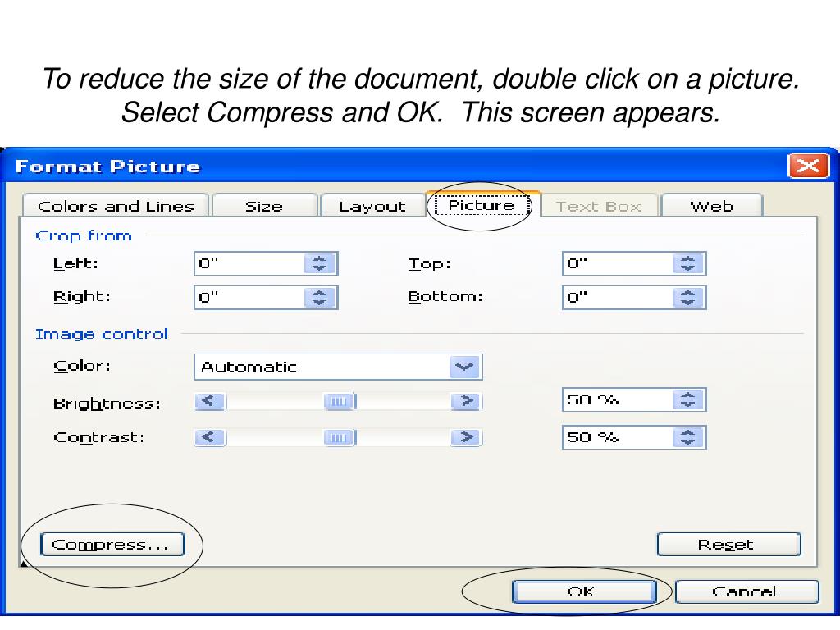
Task: Open the Size tab
Action: pos(264,206)
